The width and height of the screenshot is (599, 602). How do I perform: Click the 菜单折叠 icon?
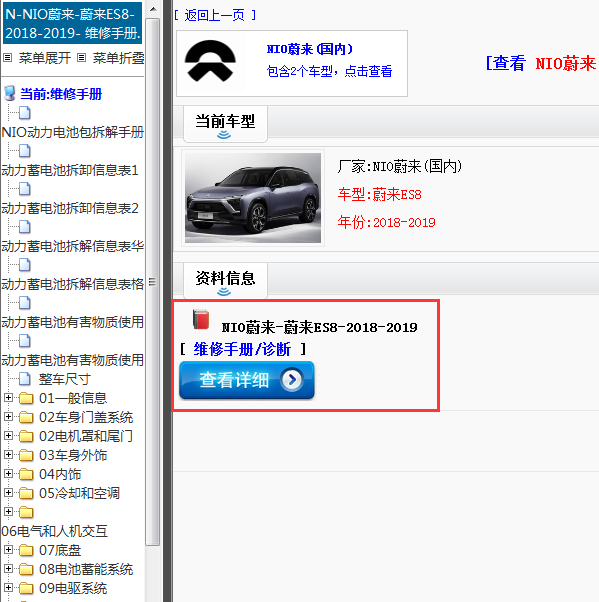(81, 58)
